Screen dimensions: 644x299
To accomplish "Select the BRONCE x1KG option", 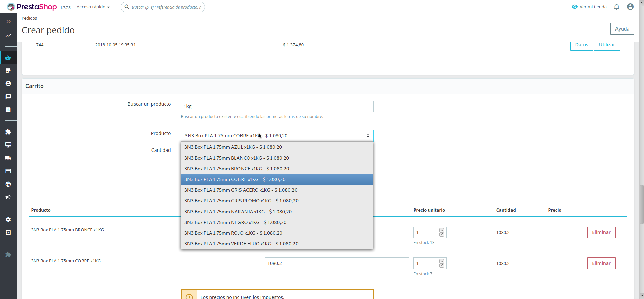I will point(277,169).
